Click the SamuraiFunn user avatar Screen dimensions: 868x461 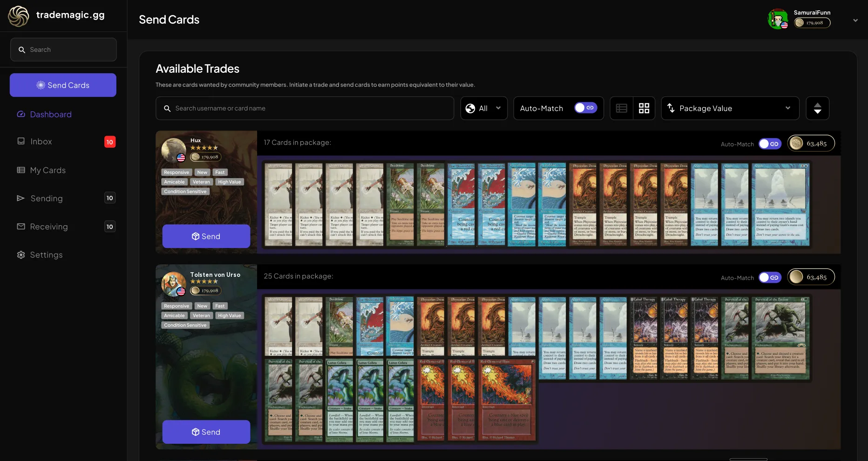coord(778,19)
